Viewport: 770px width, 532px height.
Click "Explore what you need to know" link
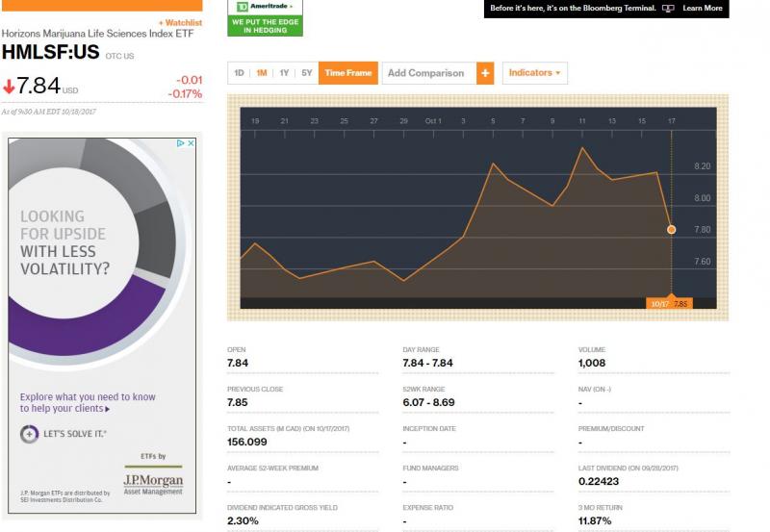88,402
